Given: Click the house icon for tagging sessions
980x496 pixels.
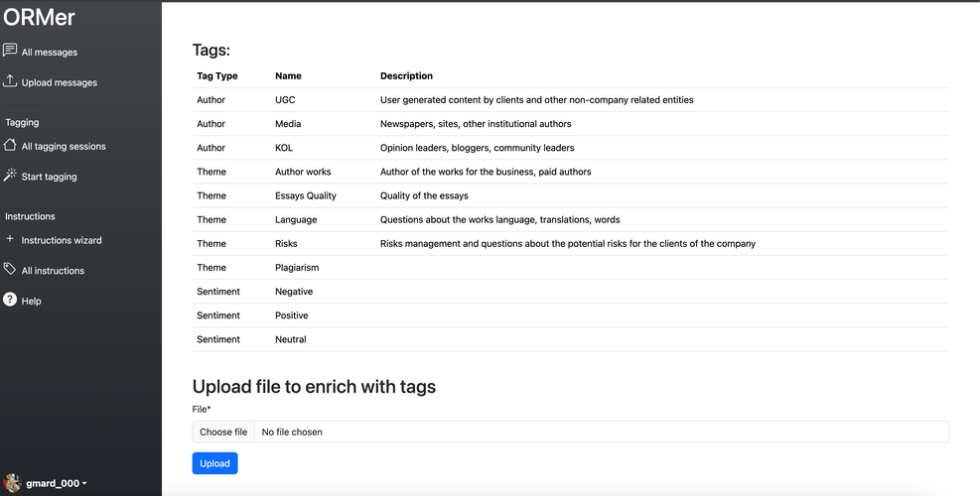Looking at the screenshot, I should (x=10, y=145).
